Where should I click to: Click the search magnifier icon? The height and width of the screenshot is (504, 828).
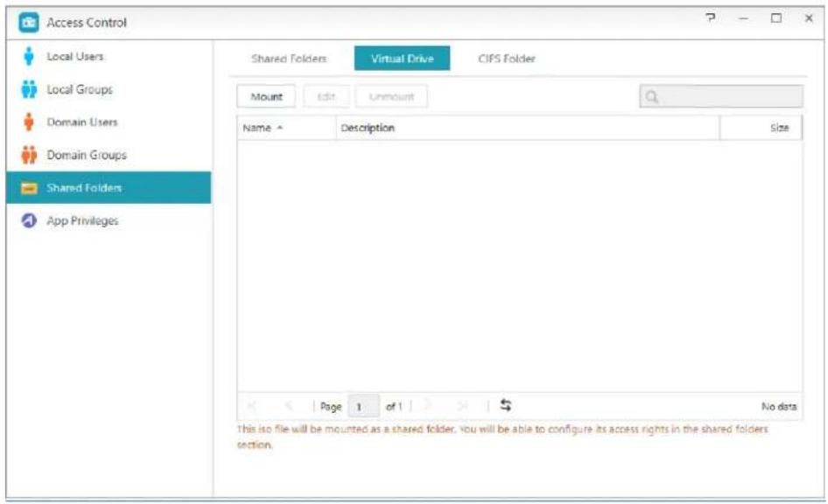click(x=652, y=96)
